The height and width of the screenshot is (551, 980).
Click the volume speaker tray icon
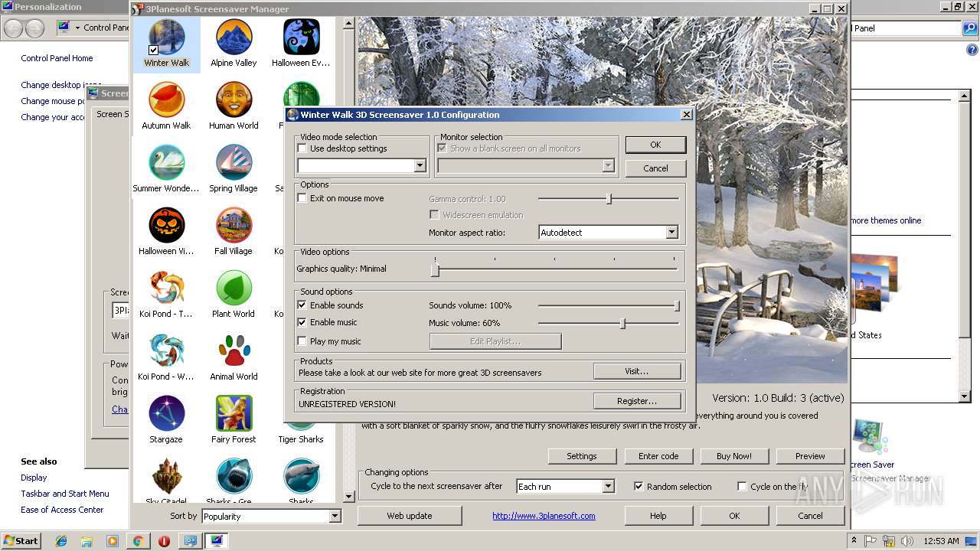pos(907,541)
